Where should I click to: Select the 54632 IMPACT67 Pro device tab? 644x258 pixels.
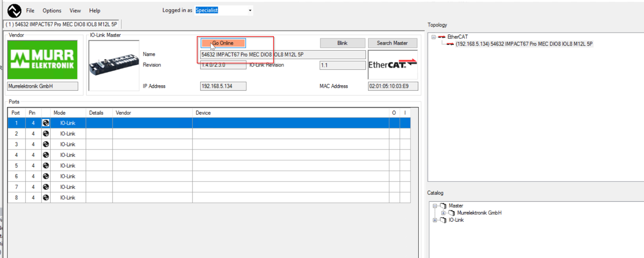pyautogui.click(x=62, y=24)
